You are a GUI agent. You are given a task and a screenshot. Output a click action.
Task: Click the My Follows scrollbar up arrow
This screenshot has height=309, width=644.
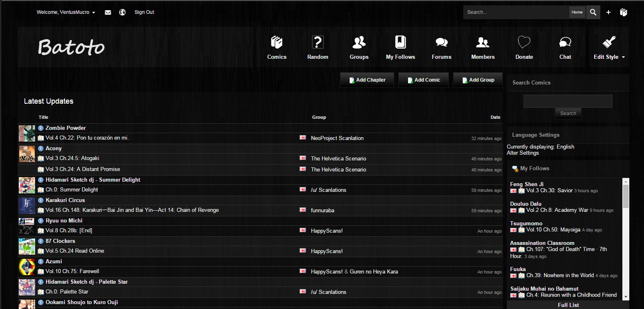coord(626,181)
